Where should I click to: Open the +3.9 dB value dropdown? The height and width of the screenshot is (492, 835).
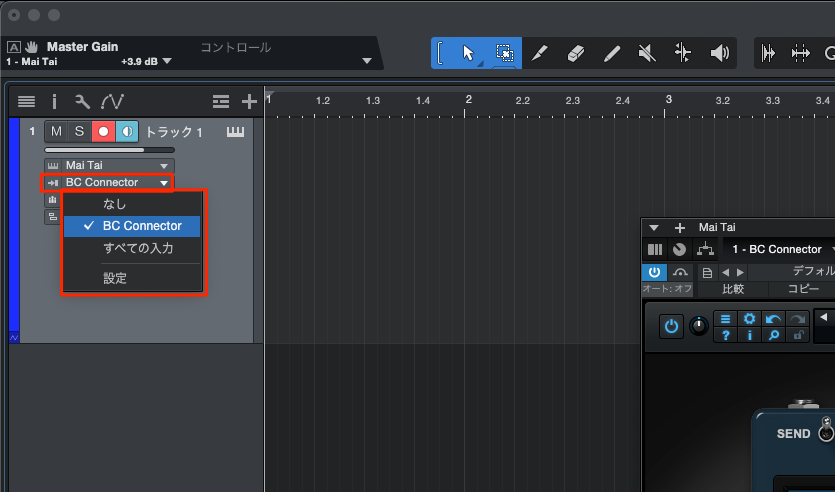click(x=167, y=61)
